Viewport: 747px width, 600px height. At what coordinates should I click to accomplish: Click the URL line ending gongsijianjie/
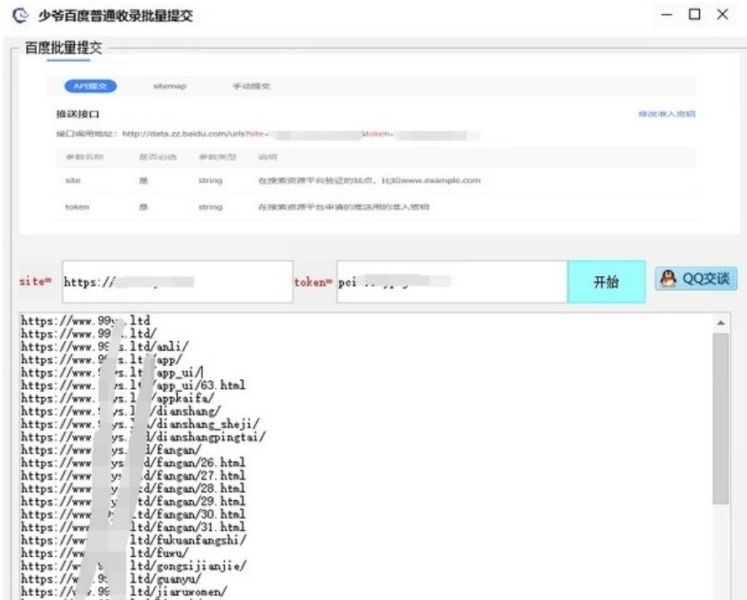pos(133,566)
